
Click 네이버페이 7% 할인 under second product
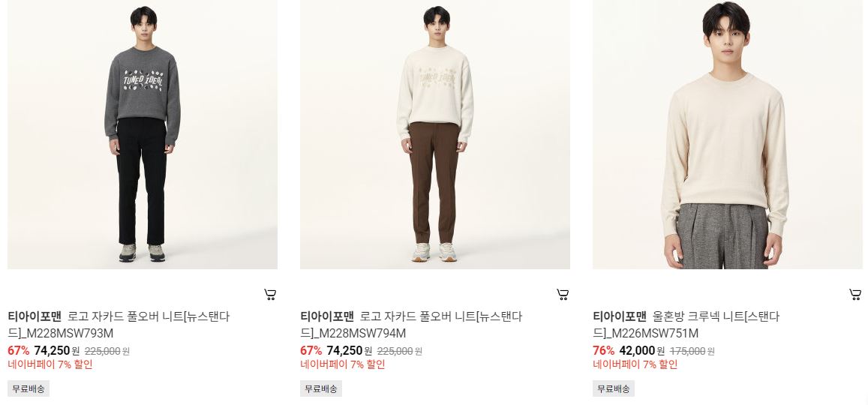click(342, 364)
